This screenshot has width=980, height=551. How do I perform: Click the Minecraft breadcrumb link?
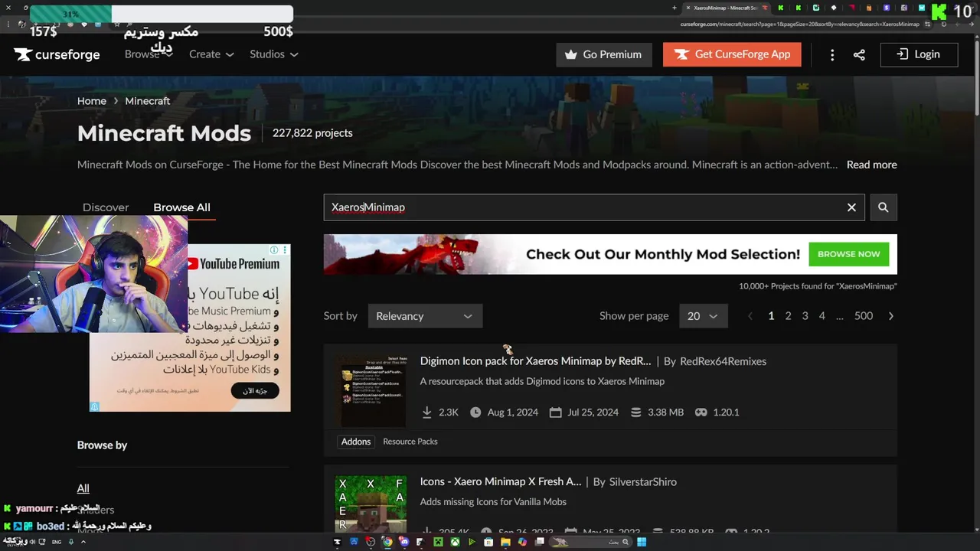(x=148, y=101)
